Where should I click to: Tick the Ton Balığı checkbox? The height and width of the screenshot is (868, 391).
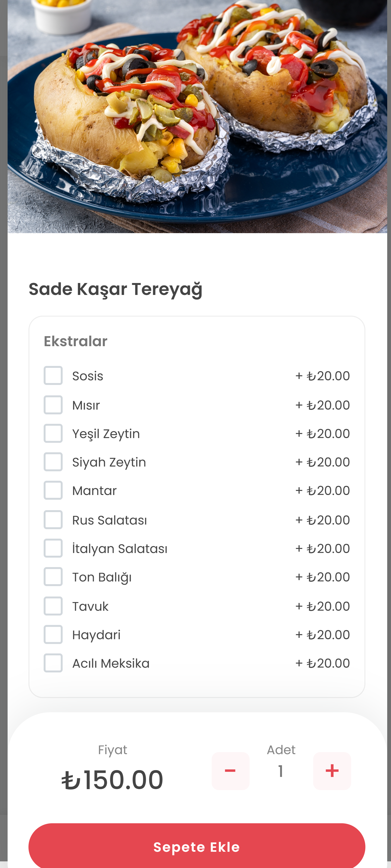click(53, 577)
